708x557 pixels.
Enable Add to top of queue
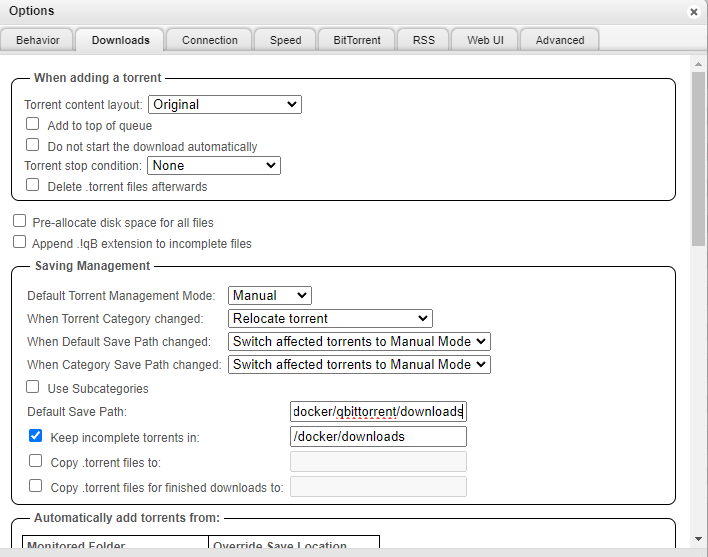pos(33,124)
